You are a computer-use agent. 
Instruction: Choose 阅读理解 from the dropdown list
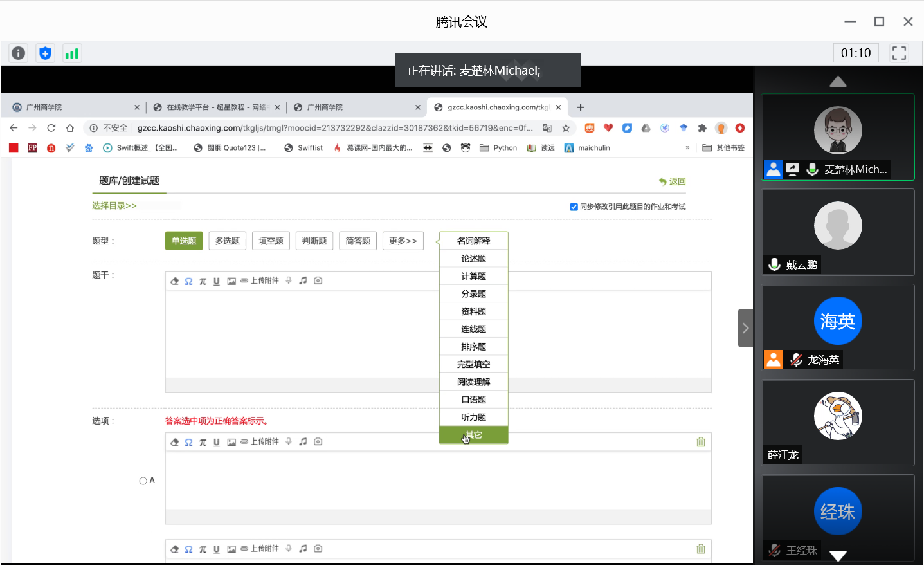point(473,382)
